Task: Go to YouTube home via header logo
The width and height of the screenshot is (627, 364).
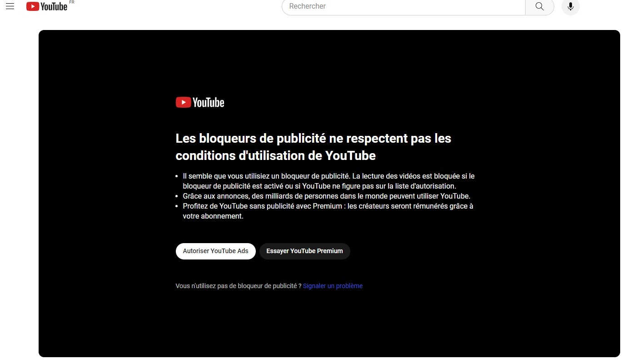Action: point(47,6)
